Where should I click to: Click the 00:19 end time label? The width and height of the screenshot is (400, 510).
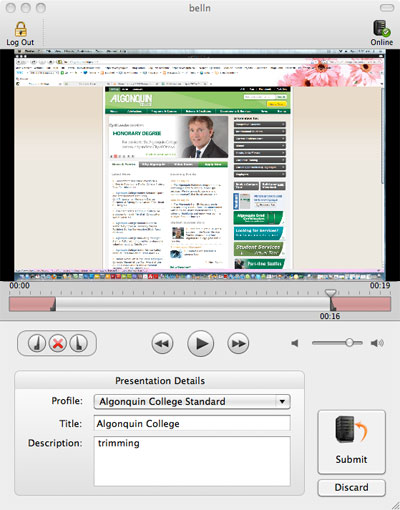pyautogui.click(x=380, y=285)
